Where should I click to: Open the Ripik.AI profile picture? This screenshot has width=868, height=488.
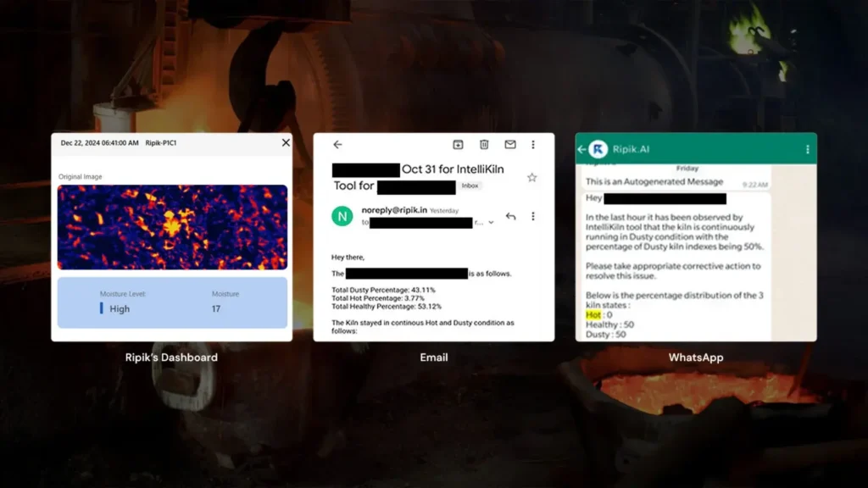click(598, 149)
